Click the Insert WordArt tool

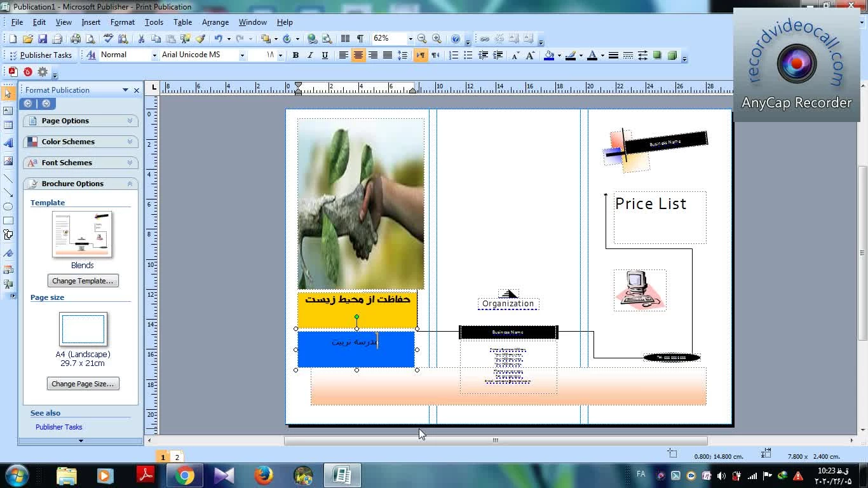[8, 144]
